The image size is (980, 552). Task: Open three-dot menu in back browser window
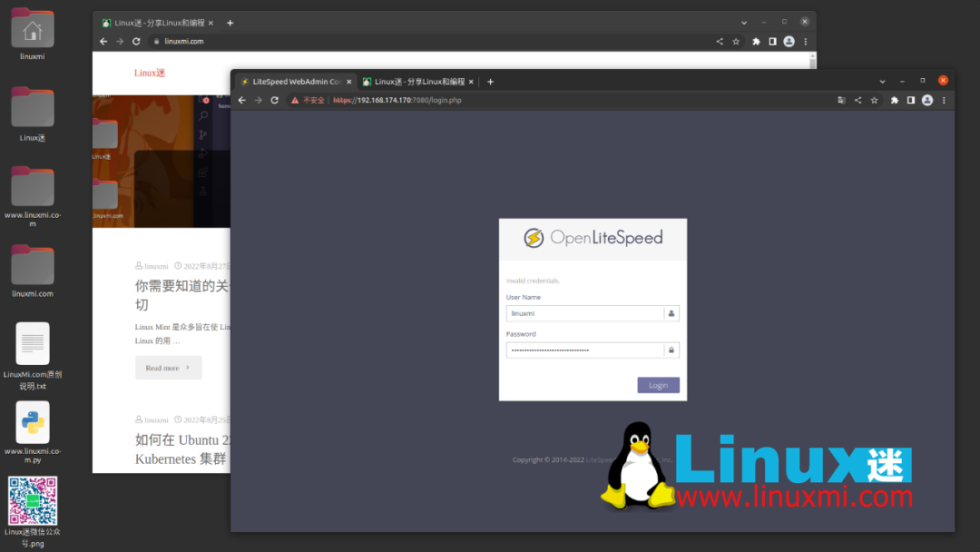pos(806,41)
